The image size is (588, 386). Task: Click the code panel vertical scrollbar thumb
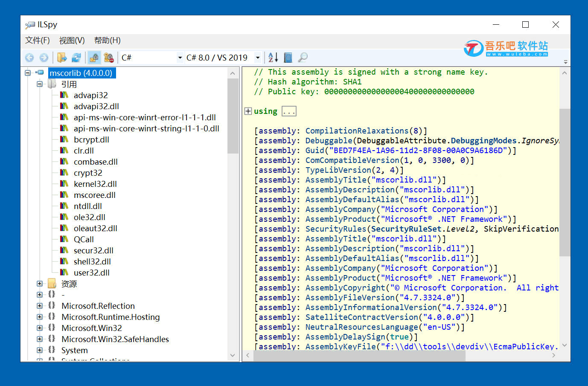(x=565, y=183)
